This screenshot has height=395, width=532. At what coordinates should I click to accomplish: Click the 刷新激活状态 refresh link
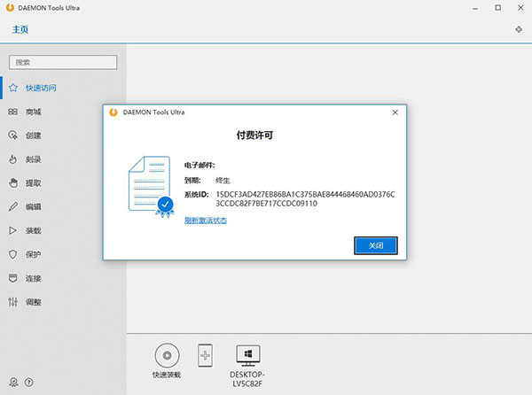[206, 221]
